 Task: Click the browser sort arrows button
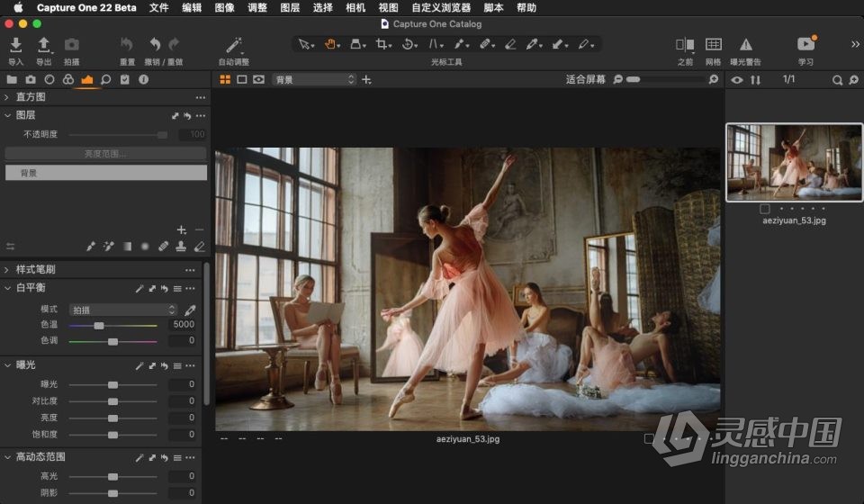tap(755, 80)
